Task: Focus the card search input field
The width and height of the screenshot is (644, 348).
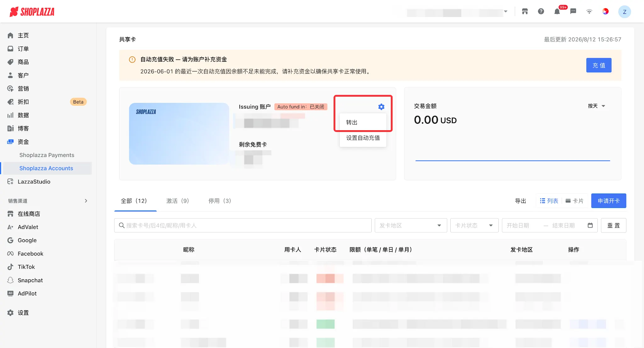Action: (x=243, y=225)
